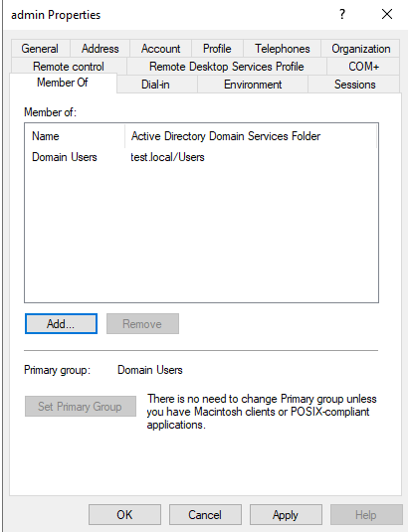Image resolution: width=408 pixels, height=532 pixels.
Task: Go to the Sessions tab
Action: coord(354,85)
